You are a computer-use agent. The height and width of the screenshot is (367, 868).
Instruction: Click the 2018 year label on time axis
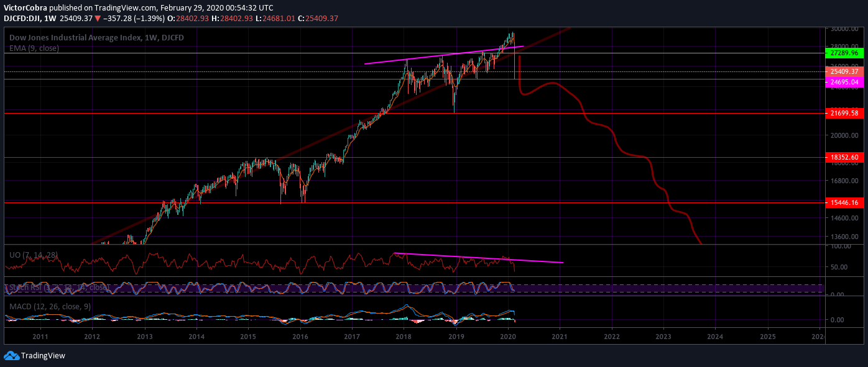tap(404, 337)
